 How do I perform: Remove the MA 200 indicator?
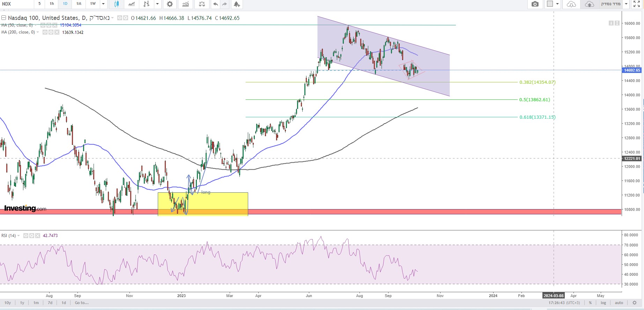(x=57, y=32)
